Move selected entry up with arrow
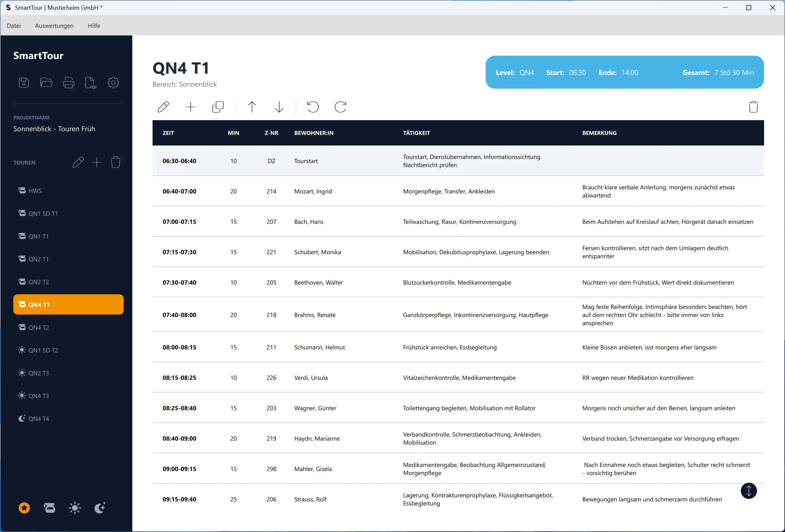785x532 pixels. (x=252, y=107)
